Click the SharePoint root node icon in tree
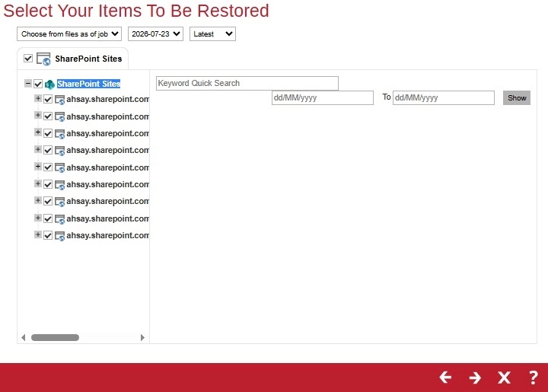This screenshot has width=548, height=392. point(49,84)
